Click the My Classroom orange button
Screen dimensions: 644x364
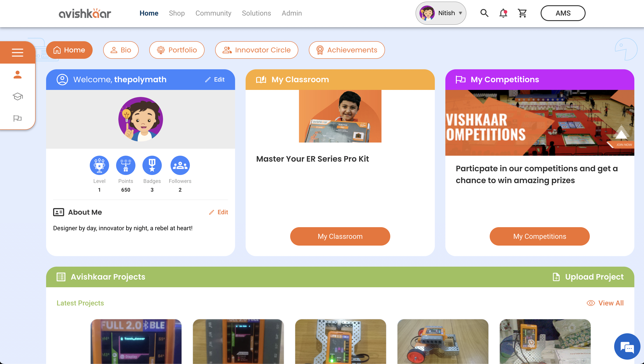coord(340,236)
